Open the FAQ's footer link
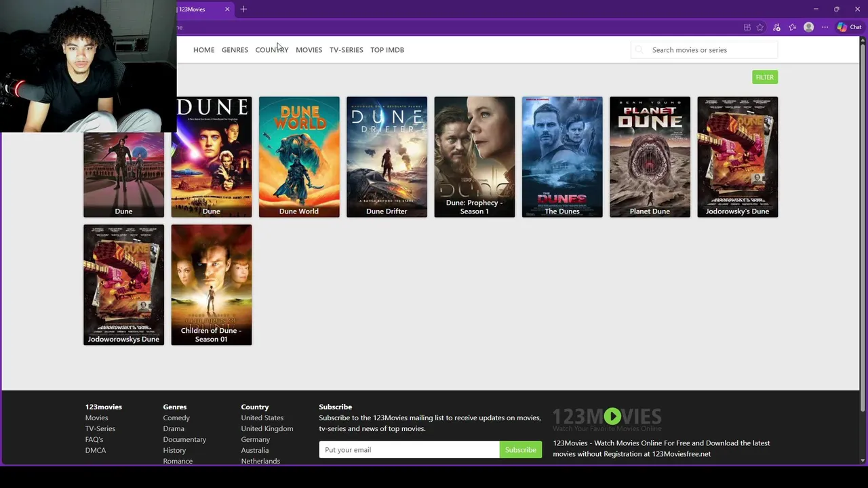868x488 pixels. tap(94, 439)
